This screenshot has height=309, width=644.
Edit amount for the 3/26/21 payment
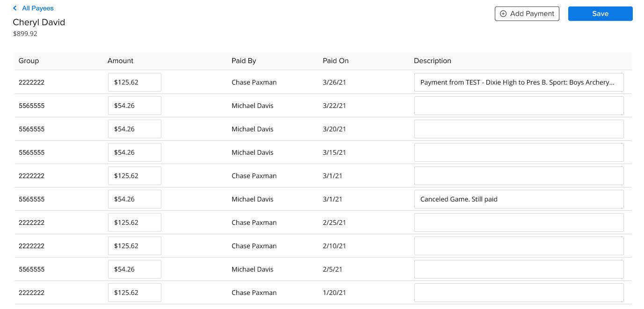(135, 82)
